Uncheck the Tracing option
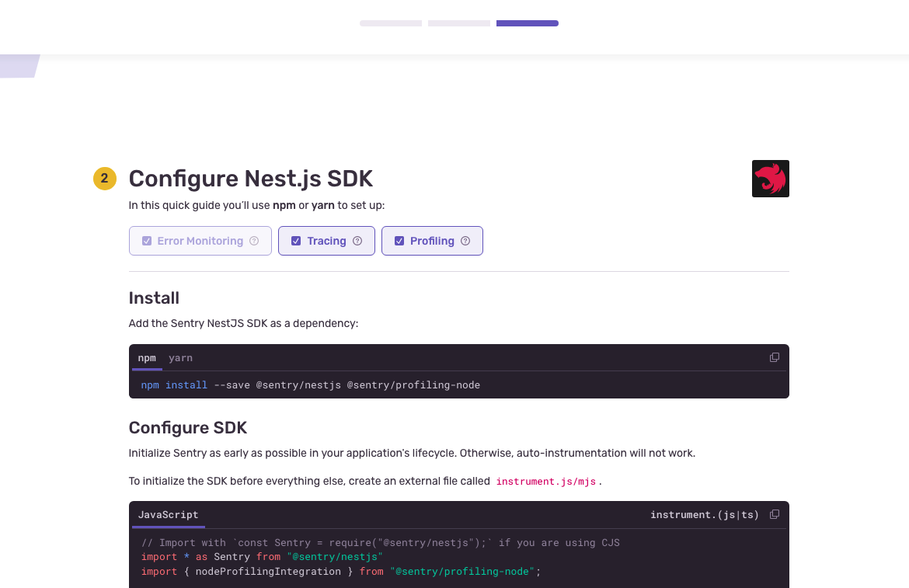The image size is (909, 588). [296, 241]
